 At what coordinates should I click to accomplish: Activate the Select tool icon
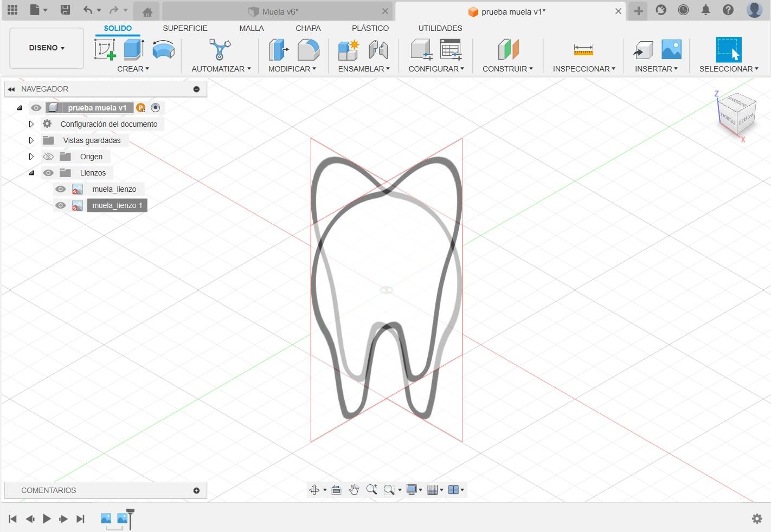728,49
